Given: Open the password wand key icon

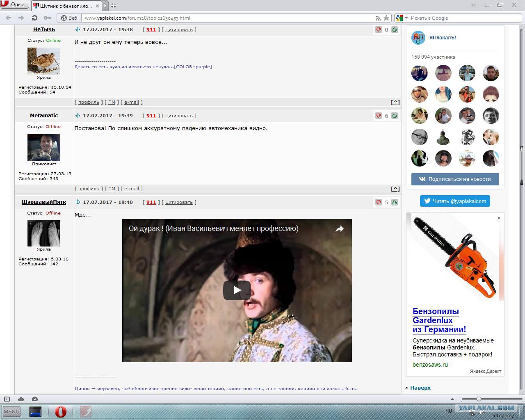Looking at the screenshot, I should (48, 18).
